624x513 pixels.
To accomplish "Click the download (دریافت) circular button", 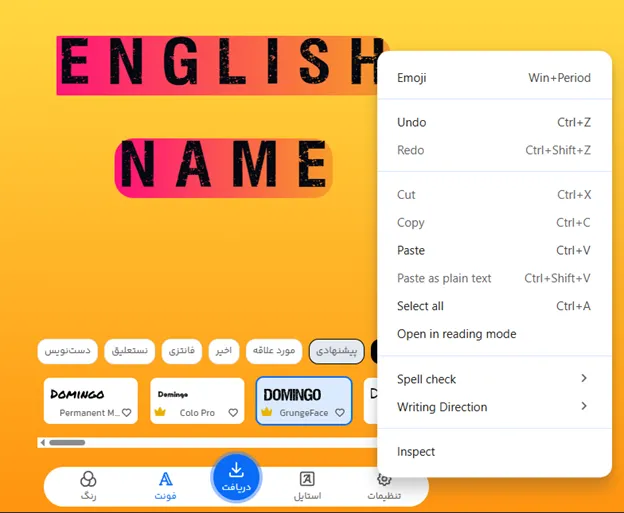I will coord(236,477).
